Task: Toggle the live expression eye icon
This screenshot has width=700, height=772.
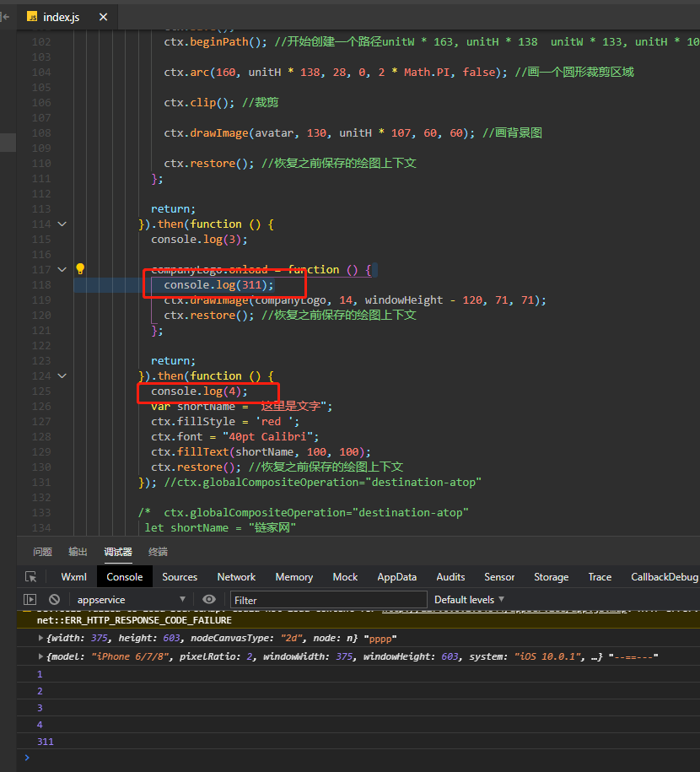Action: pos(208,599)
